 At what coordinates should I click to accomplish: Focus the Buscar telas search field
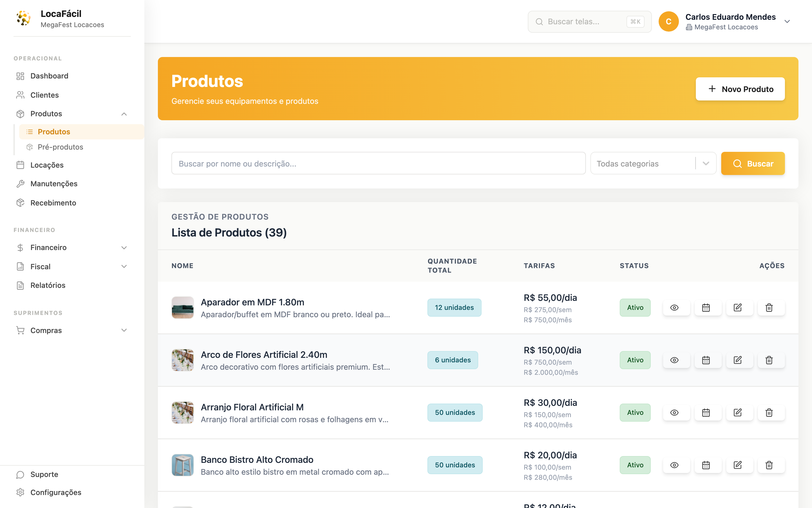click(589, 21)
